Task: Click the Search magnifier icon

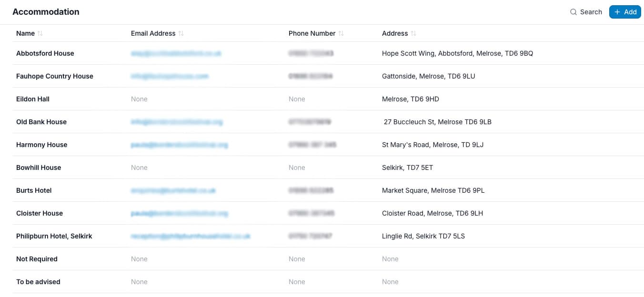Action: pos(574,12)
